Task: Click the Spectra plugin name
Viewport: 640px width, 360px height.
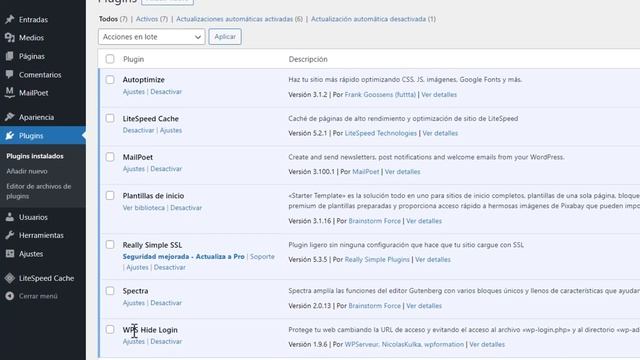Action: [x=136, y=291]
